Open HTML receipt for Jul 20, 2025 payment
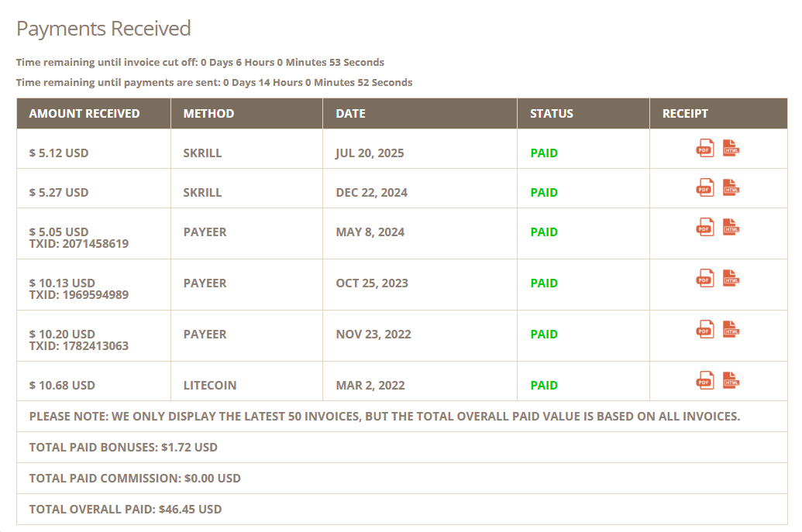Screen dimensions: 802x532 [731, 148]
